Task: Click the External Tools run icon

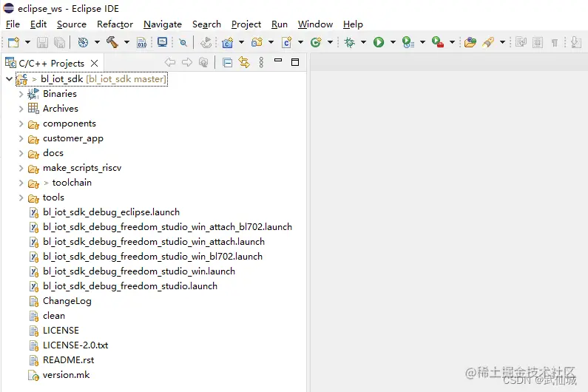Action: click(x=438, y=42)
